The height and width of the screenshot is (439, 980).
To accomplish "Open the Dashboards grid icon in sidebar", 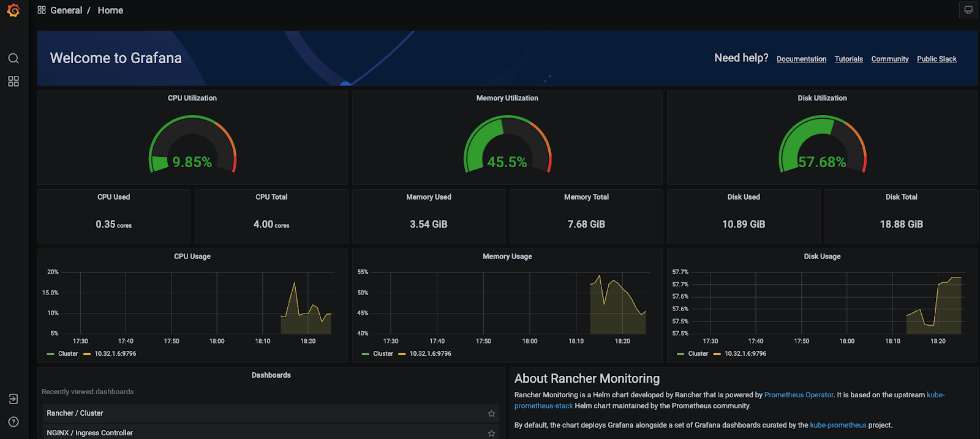I will click(x=13, y=81).
